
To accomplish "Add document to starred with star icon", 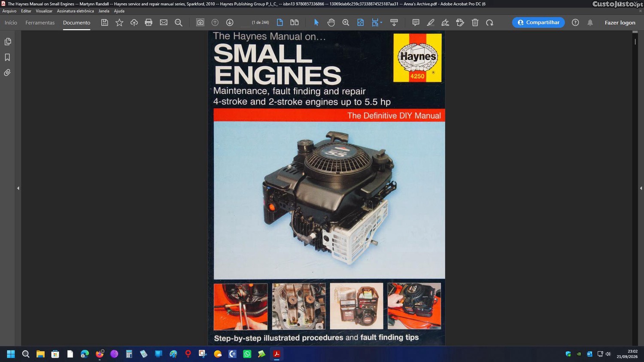I will (x=119, y=22).
